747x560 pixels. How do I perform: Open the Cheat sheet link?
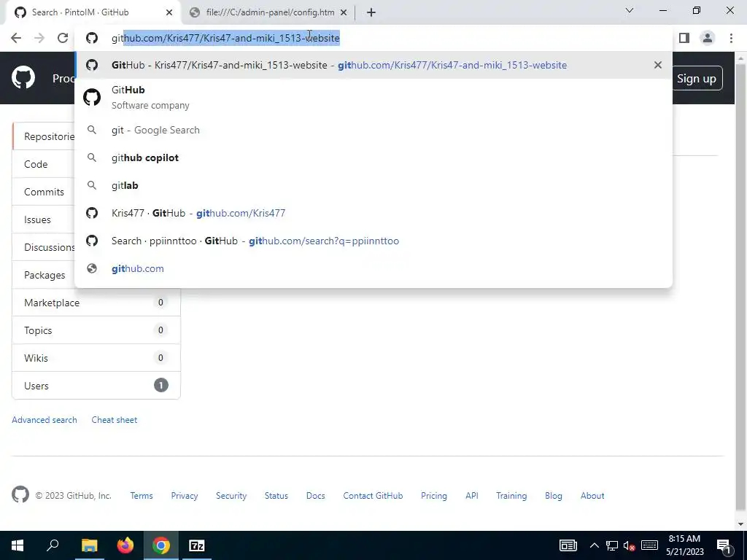point(115,419)
